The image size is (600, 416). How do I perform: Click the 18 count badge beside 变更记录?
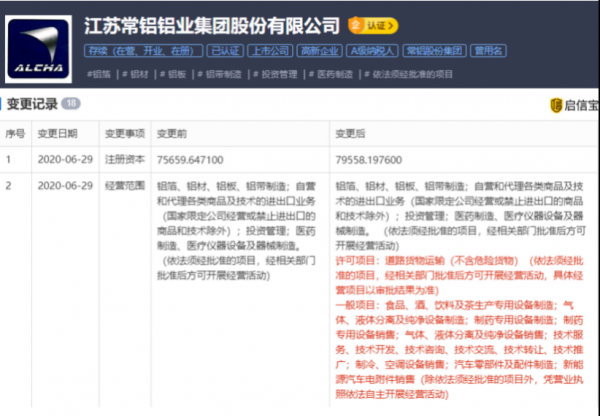coord(71,103)
